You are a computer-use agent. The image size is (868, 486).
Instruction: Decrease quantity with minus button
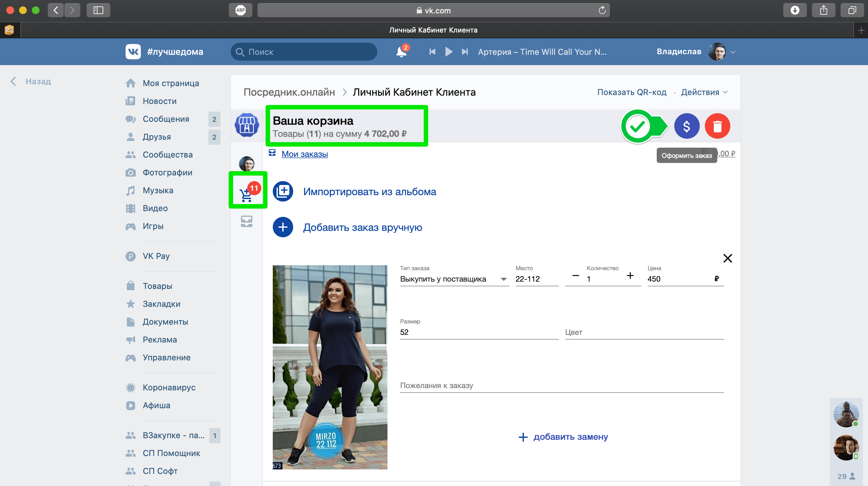pos(575,276)
